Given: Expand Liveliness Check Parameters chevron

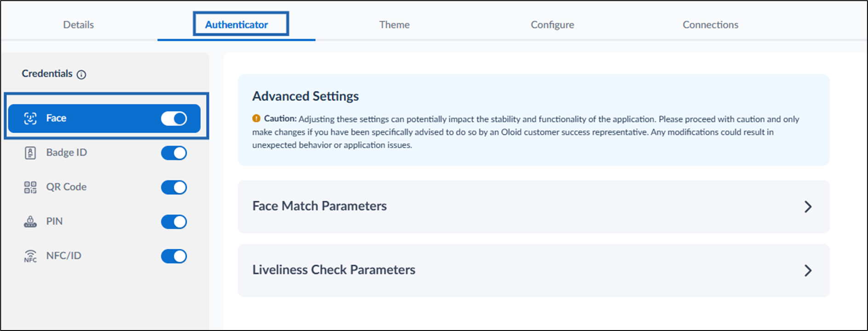Looking at the screenshot, I should click(x=808, y=270).
